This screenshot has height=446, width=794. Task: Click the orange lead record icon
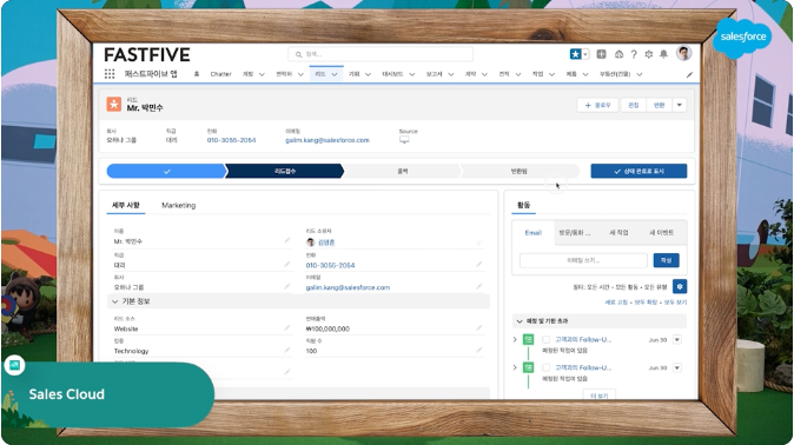(x=114, y=104)
